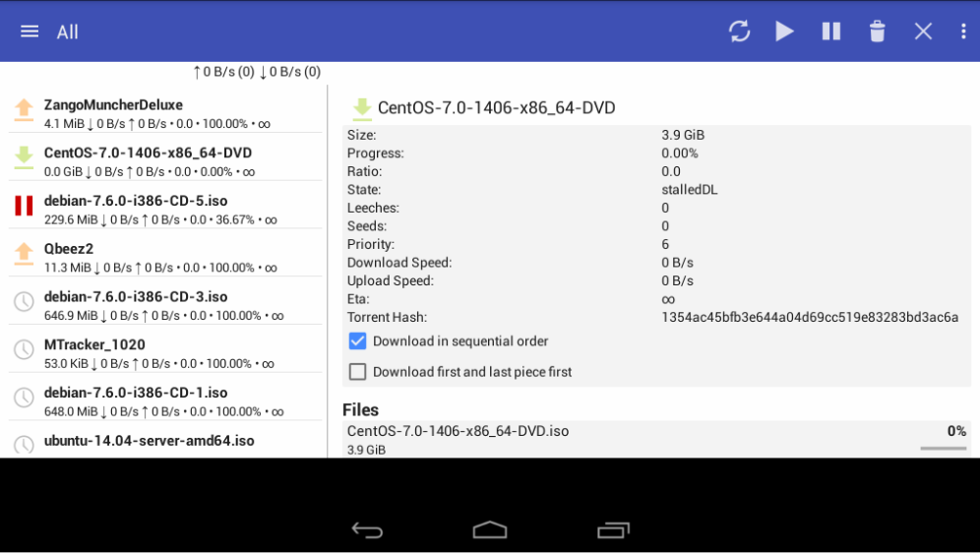Click the global upload/download speed status
Viewport: 980px width, 553px height.
click(x=257, y=72)
